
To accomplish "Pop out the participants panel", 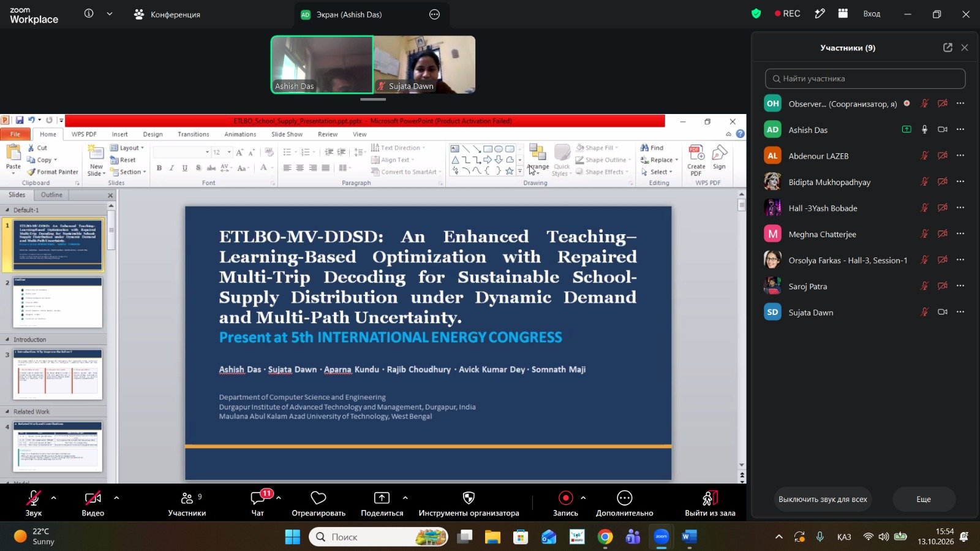I will [948, 48].
